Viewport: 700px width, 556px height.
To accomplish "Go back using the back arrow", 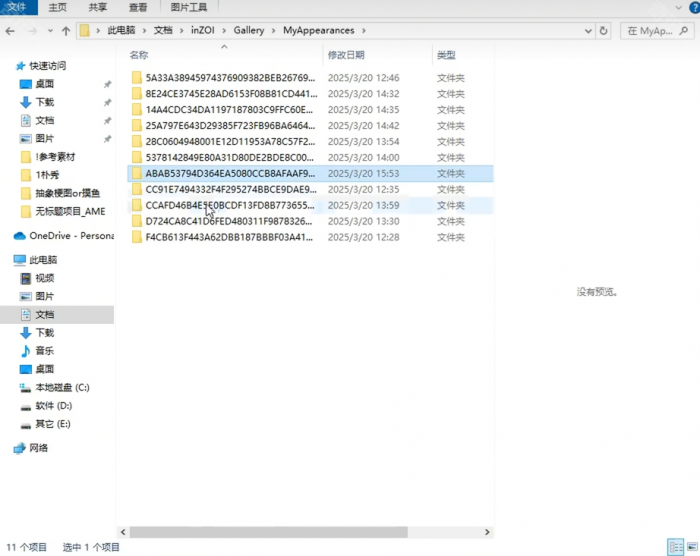I will click(11, 31).
